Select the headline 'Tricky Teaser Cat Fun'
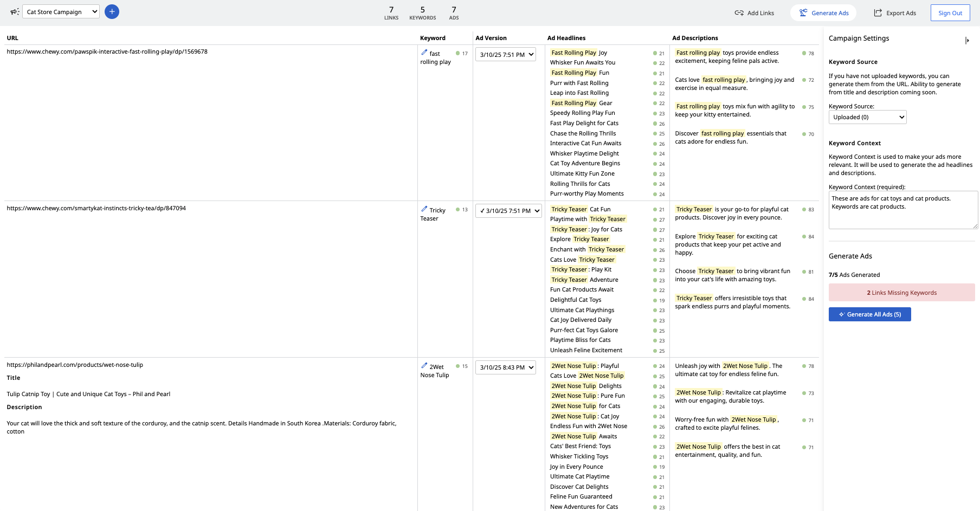 (x=581, y=210)
